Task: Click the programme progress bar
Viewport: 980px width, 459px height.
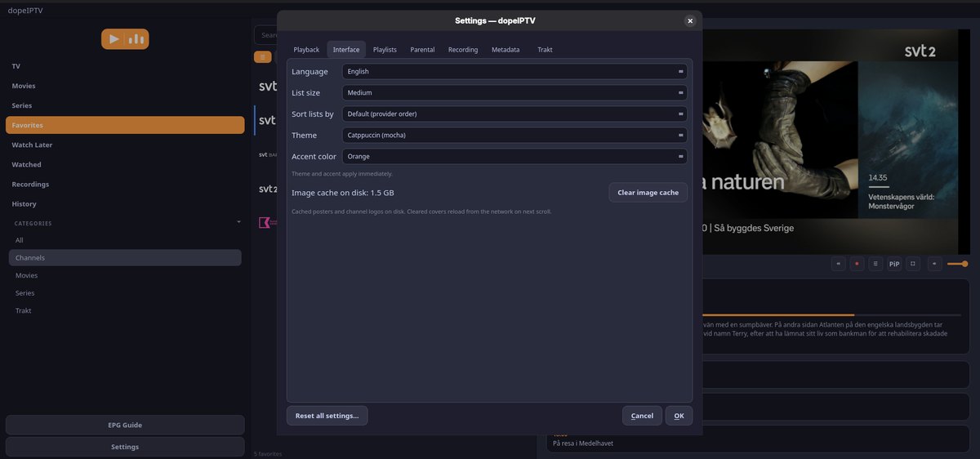Action: click(831, 314)
